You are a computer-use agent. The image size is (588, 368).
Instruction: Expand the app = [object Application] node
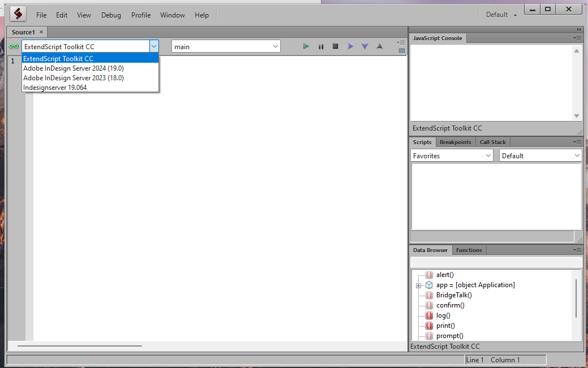(x=418, y=285)
